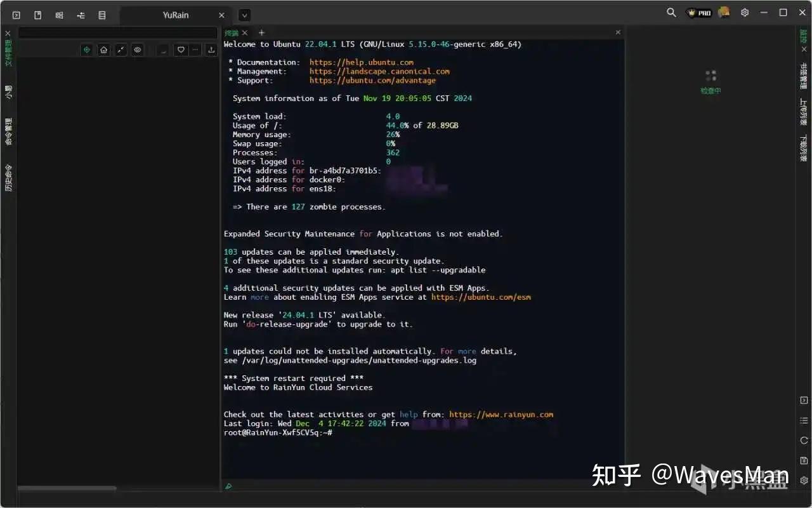
Task: Click the 'Processes: 362' line
Action: coord(316,153)
